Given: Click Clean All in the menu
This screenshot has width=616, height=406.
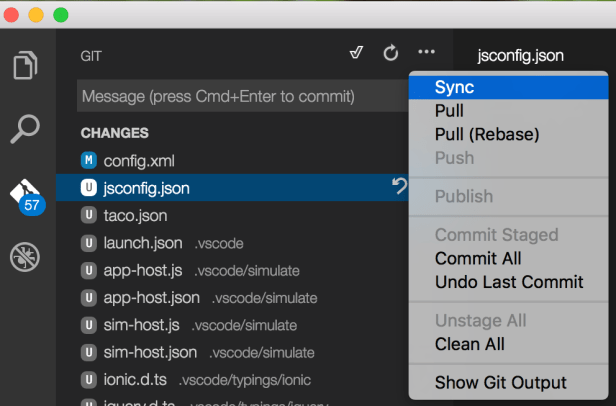Looking at the screenshot, I should pyautogui.click(x=470, y=344).
